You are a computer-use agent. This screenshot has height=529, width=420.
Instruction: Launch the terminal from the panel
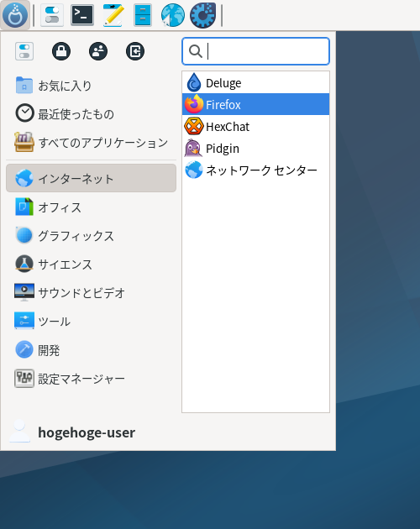82,15
